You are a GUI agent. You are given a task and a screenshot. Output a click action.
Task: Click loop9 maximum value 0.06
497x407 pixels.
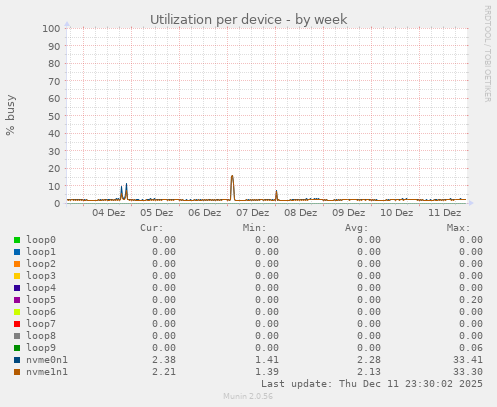pos(471,348)
